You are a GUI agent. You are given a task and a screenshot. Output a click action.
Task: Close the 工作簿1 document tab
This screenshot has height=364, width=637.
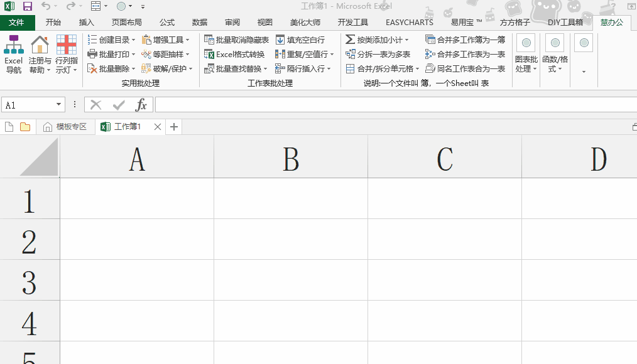(x=158, y=127)
